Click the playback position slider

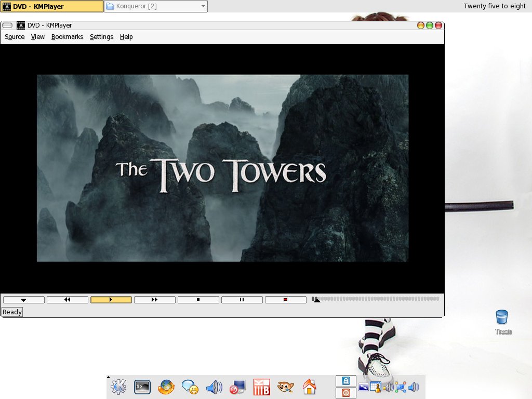point(375,299)
